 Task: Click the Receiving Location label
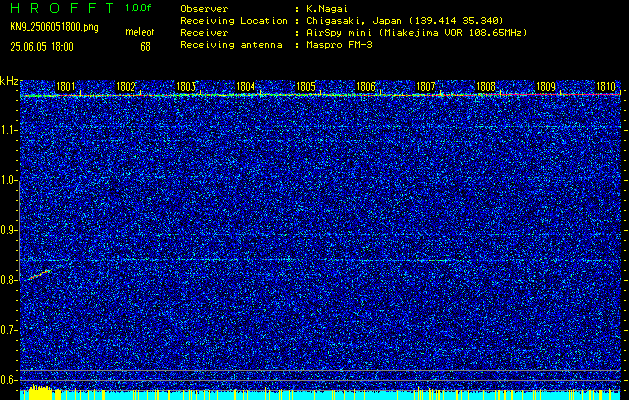click(x=234, y=21)
